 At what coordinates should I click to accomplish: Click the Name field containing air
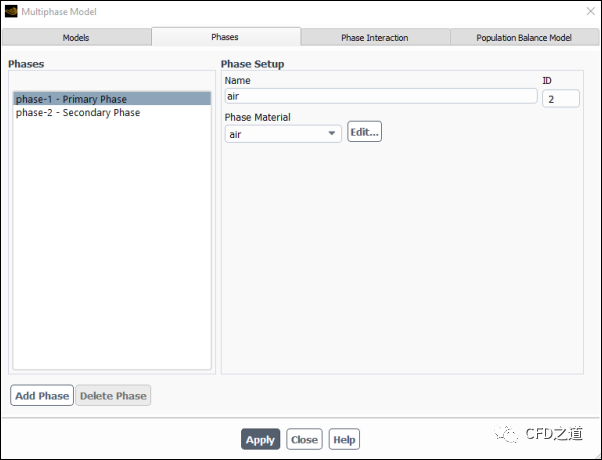(x=381, y=96)
